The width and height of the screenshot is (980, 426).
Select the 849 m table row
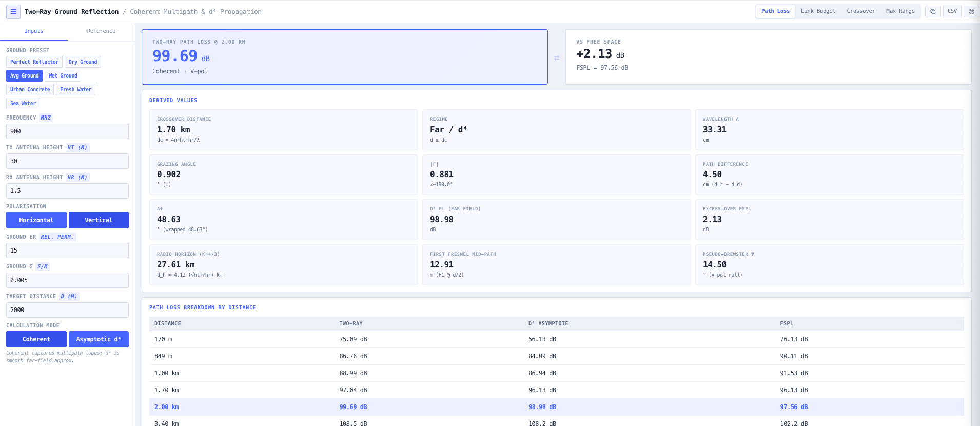[x=556, y=356]
